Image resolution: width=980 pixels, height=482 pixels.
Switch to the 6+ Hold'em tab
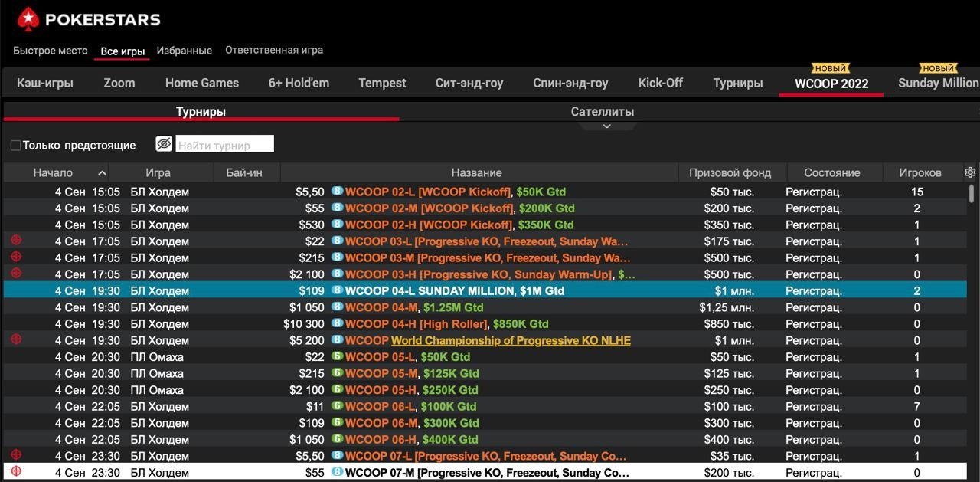click(x=299, y=83)
